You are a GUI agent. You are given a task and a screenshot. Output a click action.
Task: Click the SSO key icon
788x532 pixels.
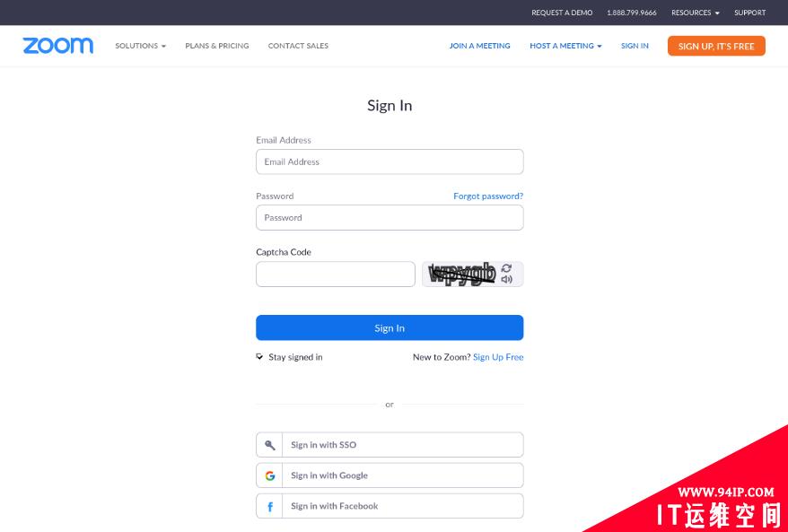[270, 445]
